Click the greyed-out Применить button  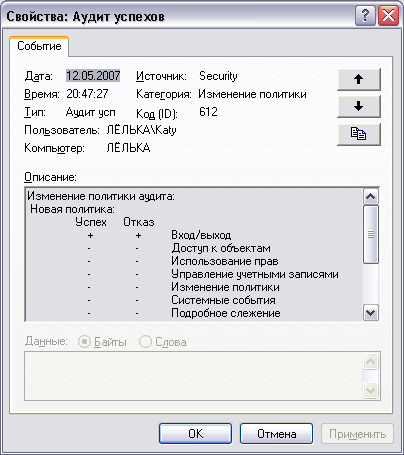click(357, 434)
